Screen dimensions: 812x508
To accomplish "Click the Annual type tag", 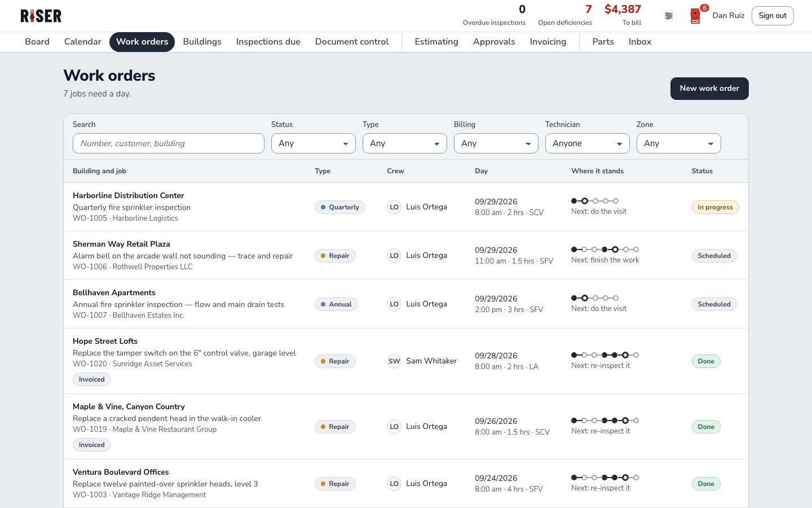I will tap(336, 304).
